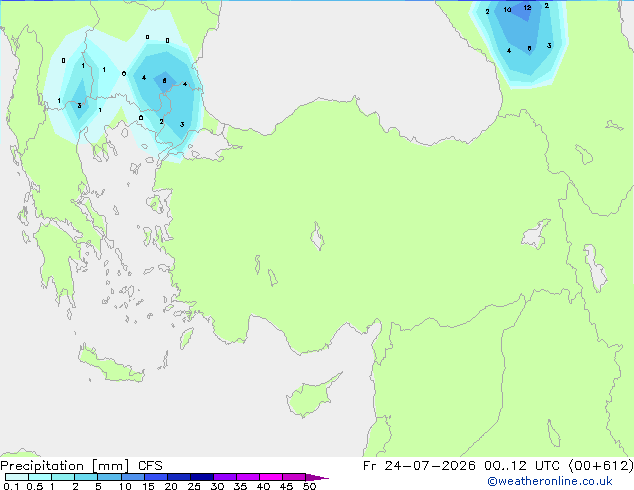Screen dimensions: 634x490
Task: Pick the 15 to 20 mm legend color
Action: (x=156, y=477)
